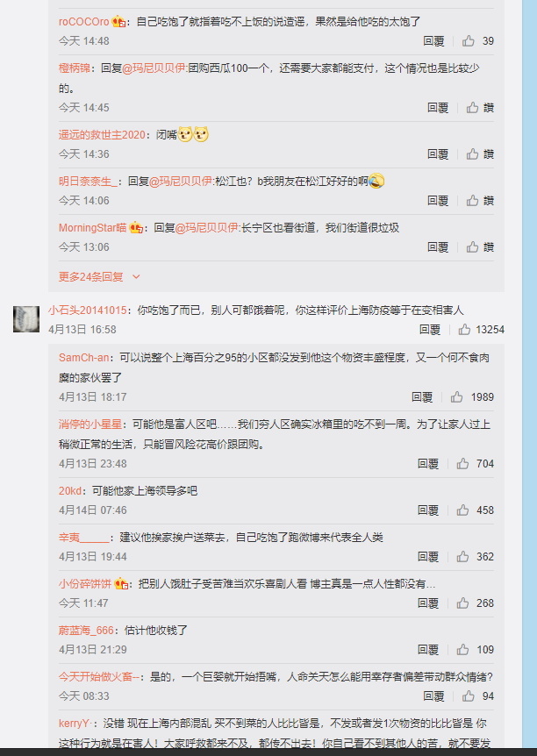Open 小石头20141015's avatar thumbnail

point(26,318)
